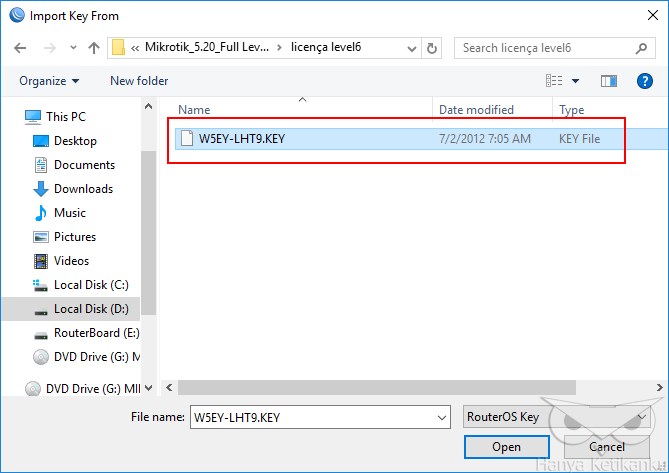Click the horizontal scrollbar thumb
Viewport: 669px width, 473px height.
[377, 388]
